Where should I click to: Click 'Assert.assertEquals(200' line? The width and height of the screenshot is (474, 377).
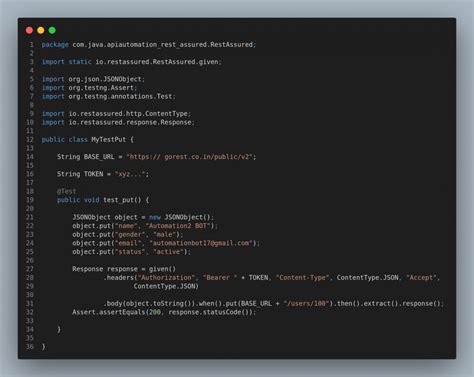pyautogui.click(x=164, y=312)
